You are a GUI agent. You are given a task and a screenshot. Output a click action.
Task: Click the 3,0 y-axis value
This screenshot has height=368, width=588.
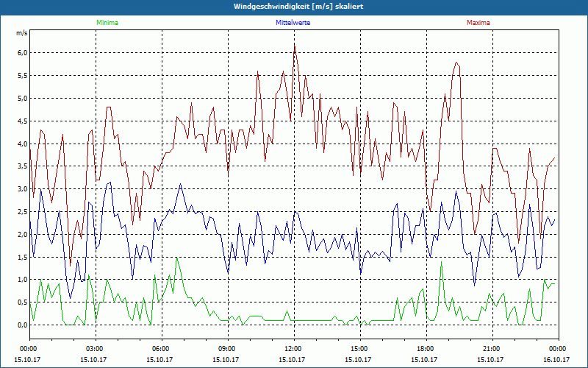pos(23,189)
